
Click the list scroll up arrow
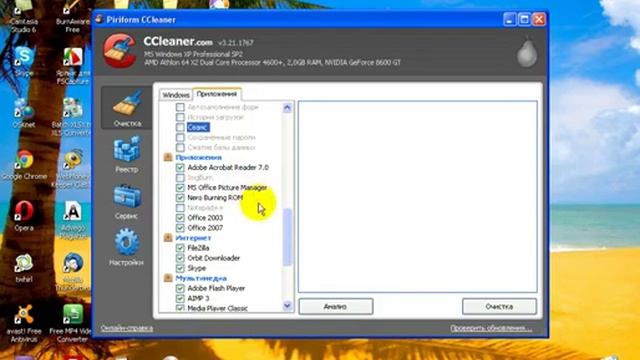coord(287,108)
